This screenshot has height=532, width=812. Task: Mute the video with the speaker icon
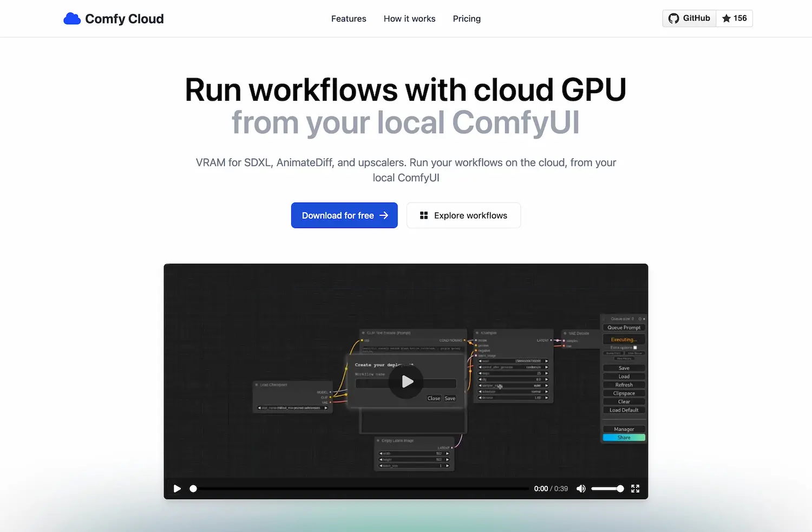click(581, 488)
